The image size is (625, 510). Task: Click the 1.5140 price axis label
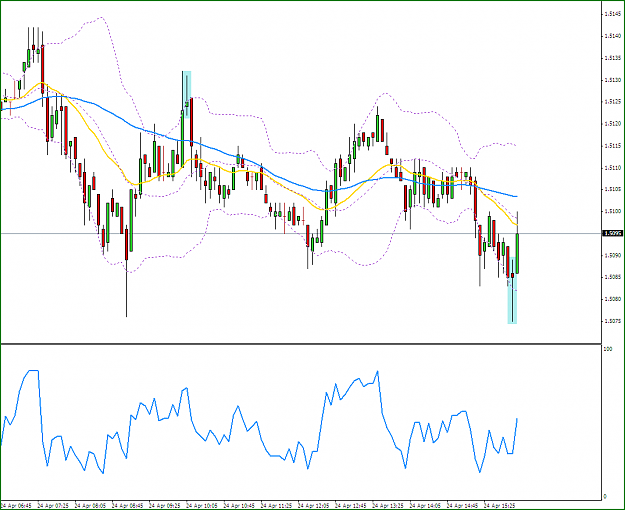pos(613,36)
